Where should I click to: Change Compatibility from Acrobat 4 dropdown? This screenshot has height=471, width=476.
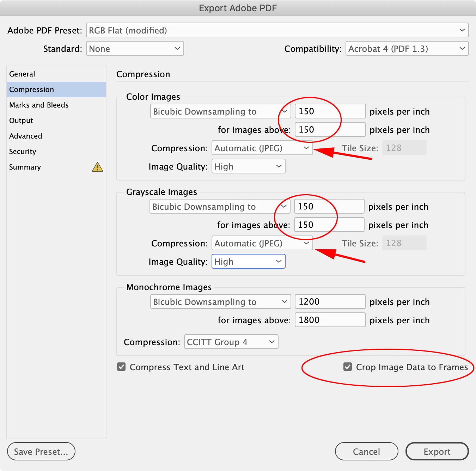[407, 48]
